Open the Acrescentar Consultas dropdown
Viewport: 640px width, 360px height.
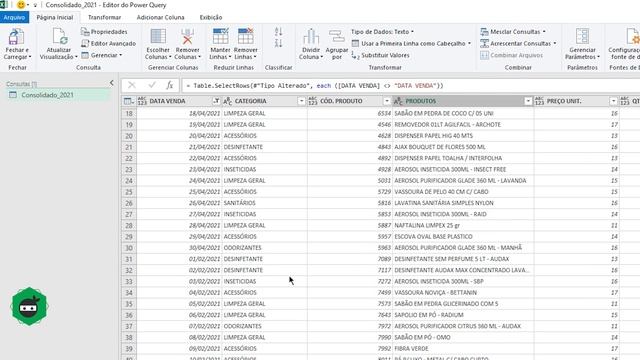click(x=518, y=43)
